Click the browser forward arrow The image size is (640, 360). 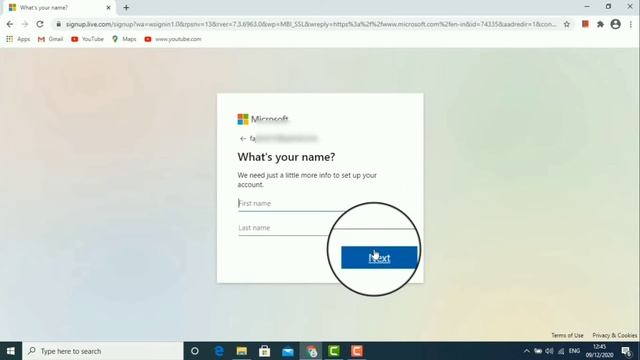pos(25,24)
